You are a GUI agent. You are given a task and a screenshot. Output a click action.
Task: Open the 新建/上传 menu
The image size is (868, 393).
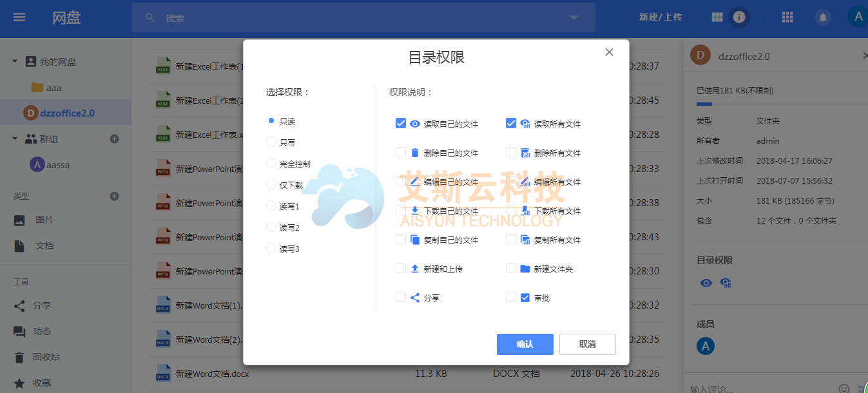click(x=661, y=17)
